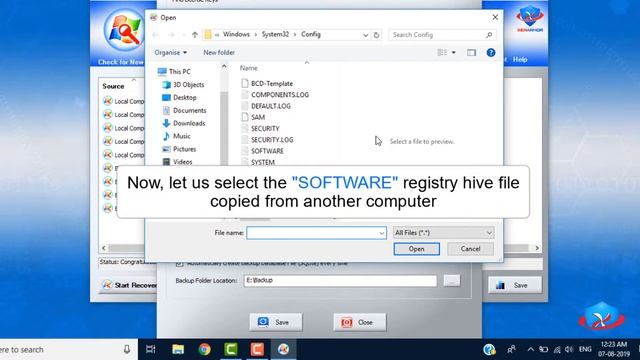Click the refresh icon in address bar
Screen dimensions: 640x360
376,35
